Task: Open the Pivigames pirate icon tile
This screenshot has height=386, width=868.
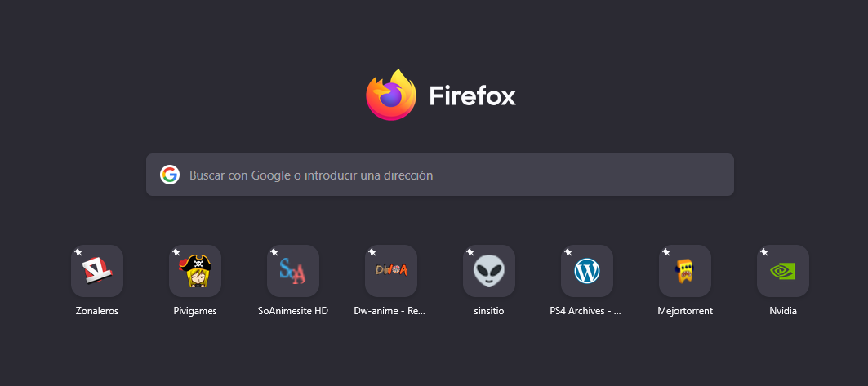Action: tap(195, 271)
